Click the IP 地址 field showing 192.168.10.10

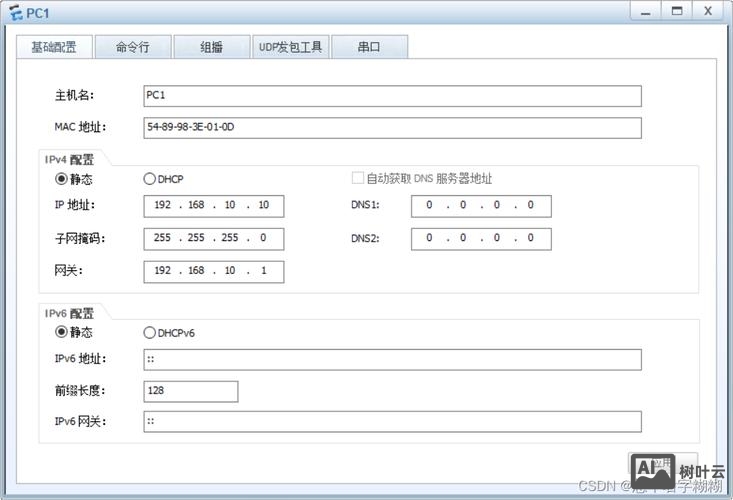tap(214, 206)
